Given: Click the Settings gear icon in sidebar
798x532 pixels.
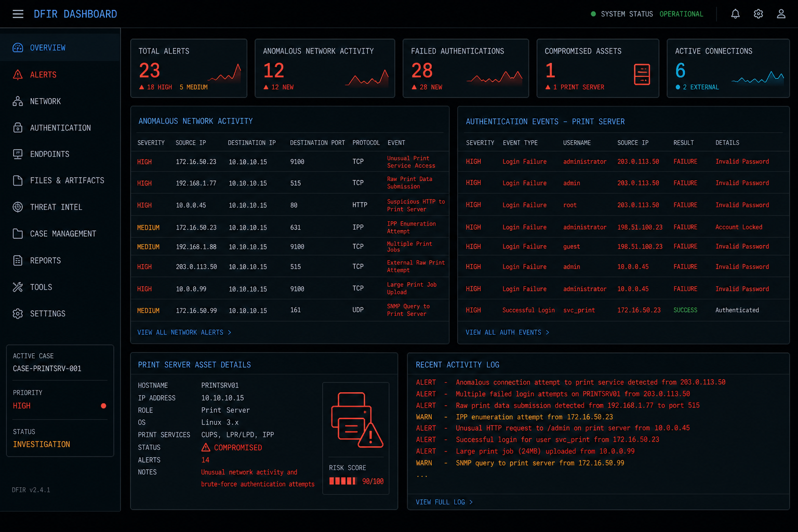Looking at the screenshot, I should 18,314.
